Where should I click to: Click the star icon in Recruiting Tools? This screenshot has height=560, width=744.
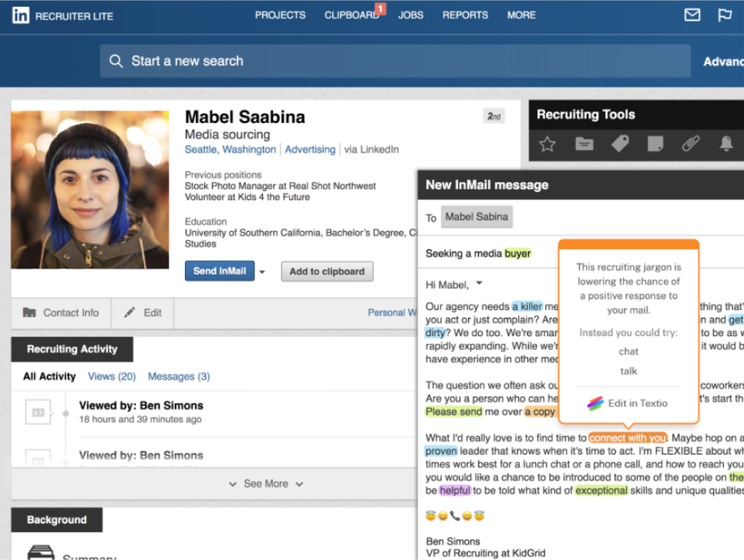(547, 144)
